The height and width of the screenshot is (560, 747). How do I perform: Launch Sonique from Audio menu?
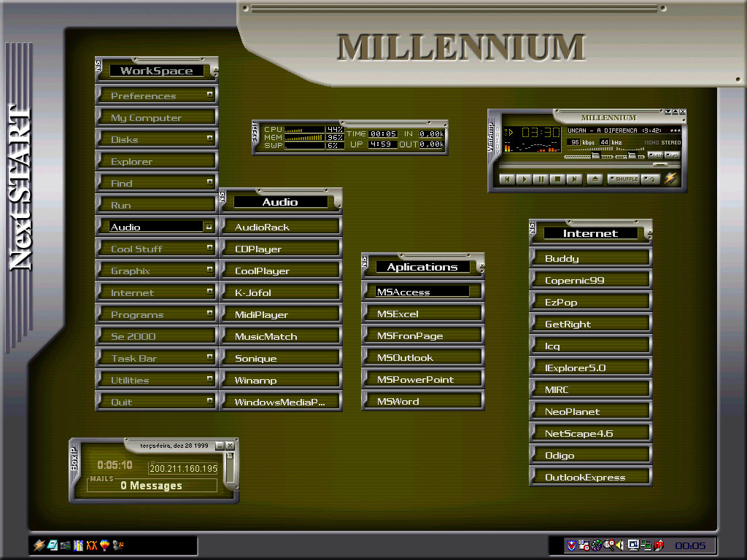[281, 358]
